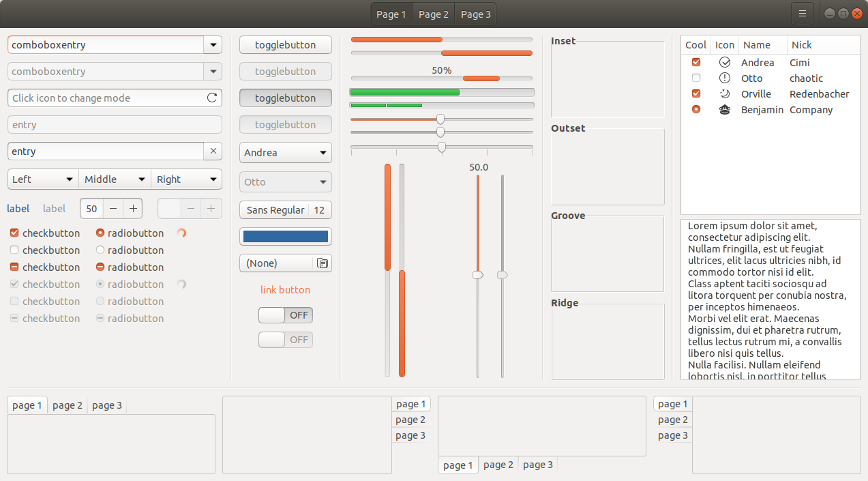
Task: Switch to Page 2 in header bar
Action: point(434,14)
